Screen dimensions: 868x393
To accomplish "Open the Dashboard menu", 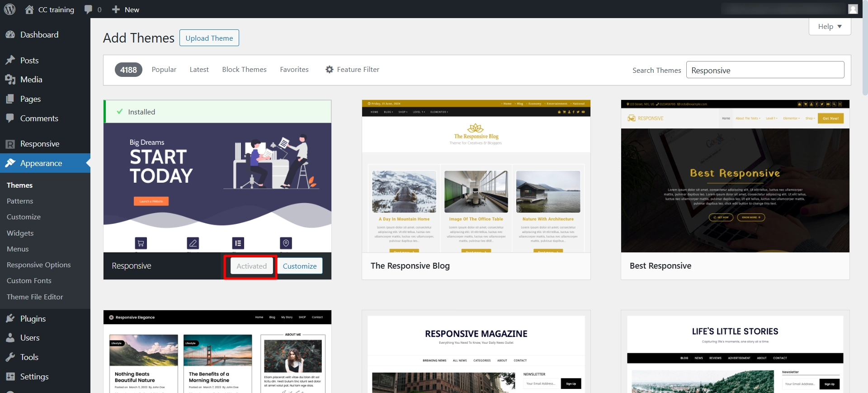I will [x=45, y=35].
